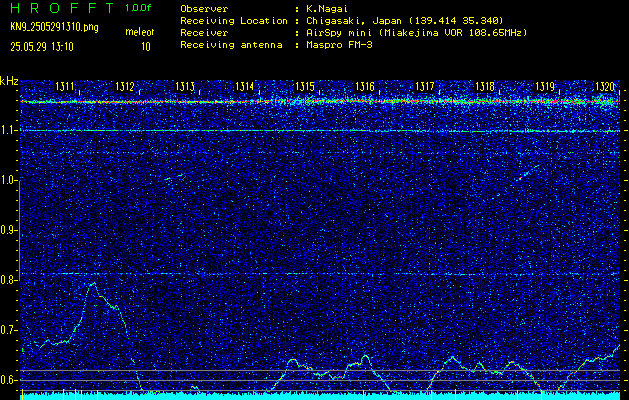Click time label 1318

(485, 86)
